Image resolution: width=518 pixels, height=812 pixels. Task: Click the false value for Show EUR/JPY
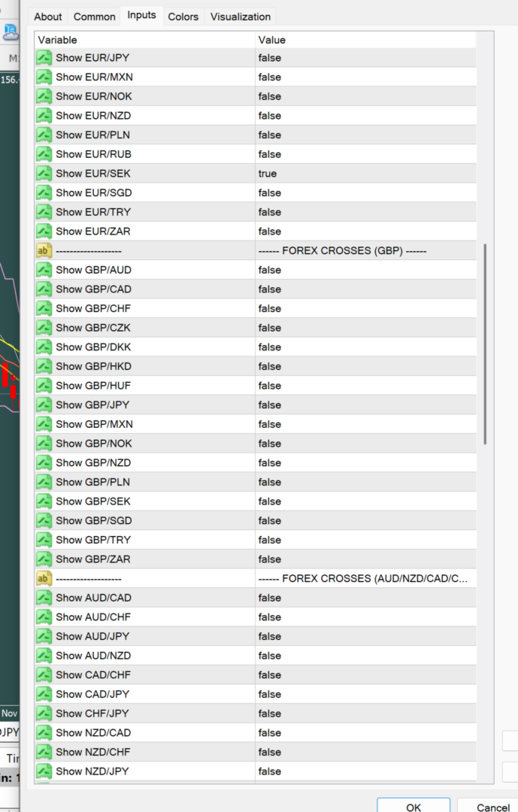pyautogui.click(x=270, y=57)
